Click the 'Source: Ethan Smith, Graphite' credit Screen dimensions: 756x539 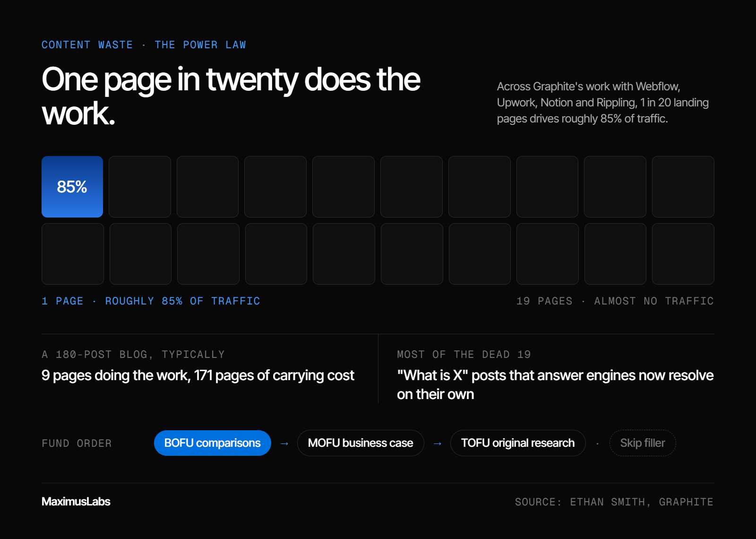click(x=614, y=502)
